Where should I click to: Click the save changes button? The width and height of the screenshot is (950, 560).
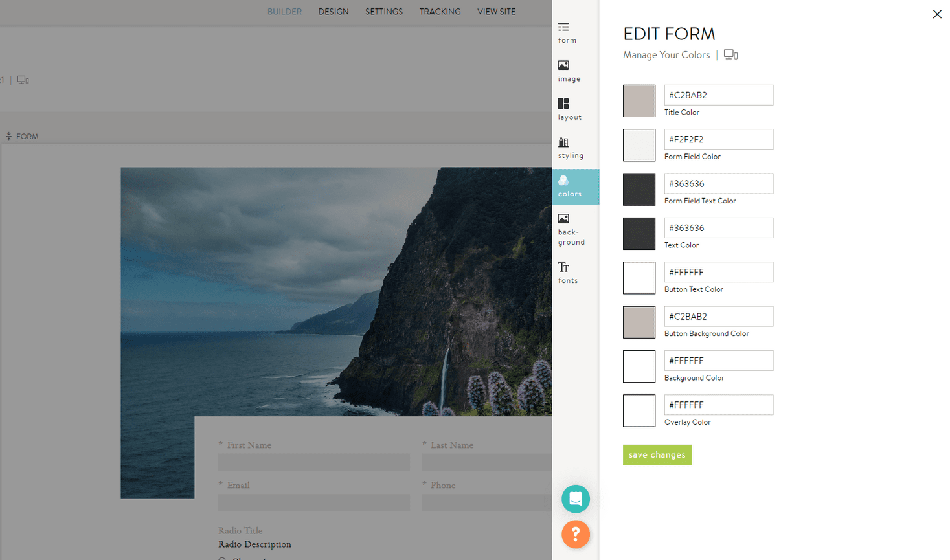(657, 455)
